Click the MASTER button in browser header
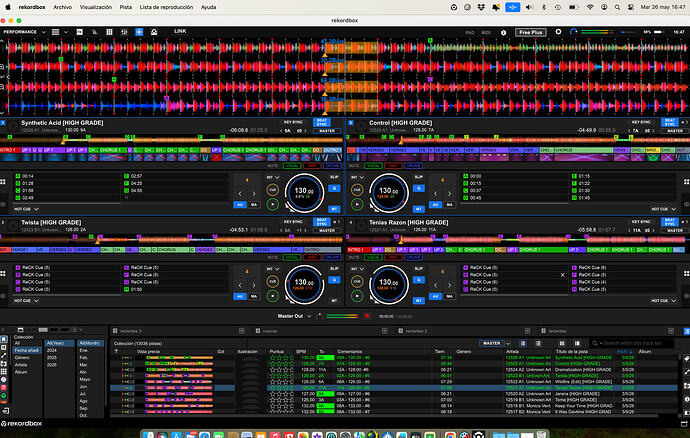Screen dimensions: 690x438 pos(491,343)
